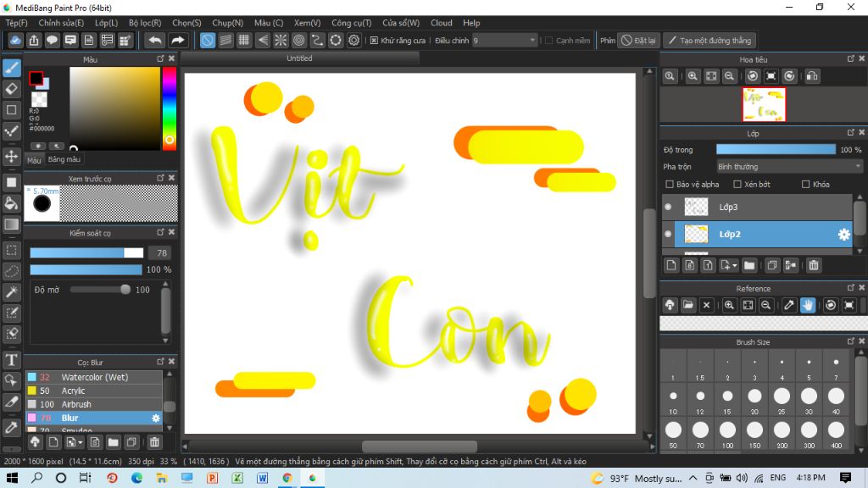Select the Bucket fill tool
The height and width of the screenshot is (488, 868).
click(x=12, y=203)
